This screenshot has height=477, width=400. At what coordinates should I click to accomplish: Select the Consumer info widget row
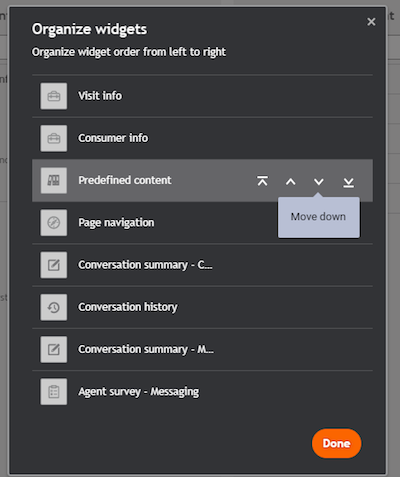click(202, 138)
